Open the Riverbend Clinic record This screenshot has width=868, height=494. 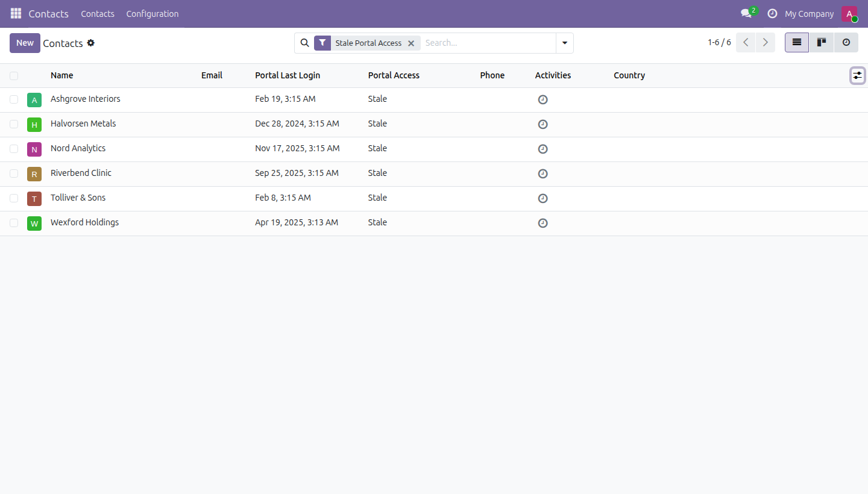[81, 173]
